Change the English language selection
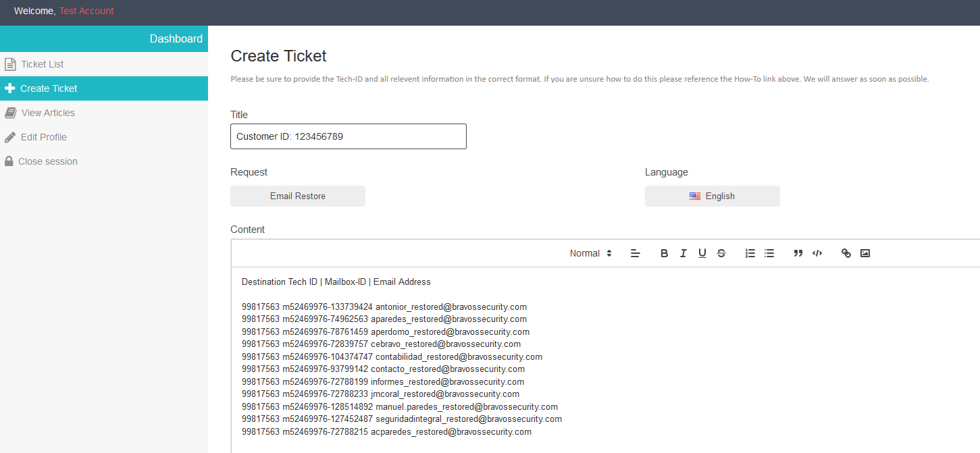The width and height of the screenshot is (980, 453). pyautogui.click(x=712, y=196)
